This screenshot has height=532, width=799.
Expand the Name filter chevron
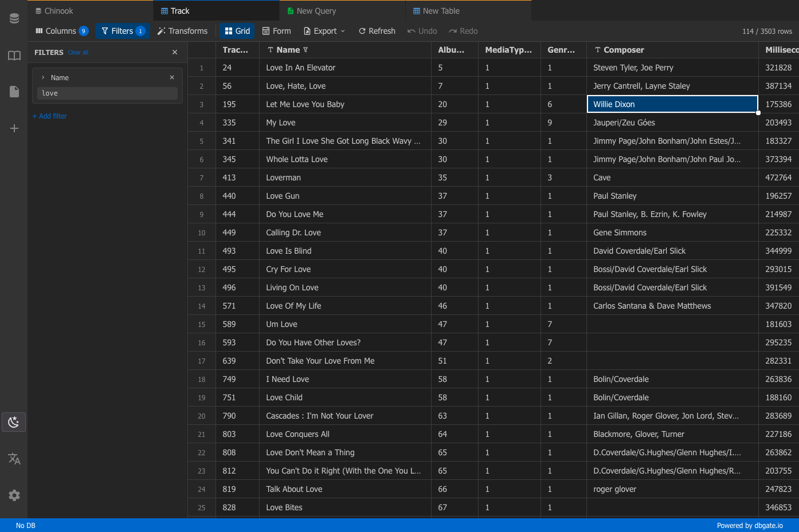click(x=43, y=77)
